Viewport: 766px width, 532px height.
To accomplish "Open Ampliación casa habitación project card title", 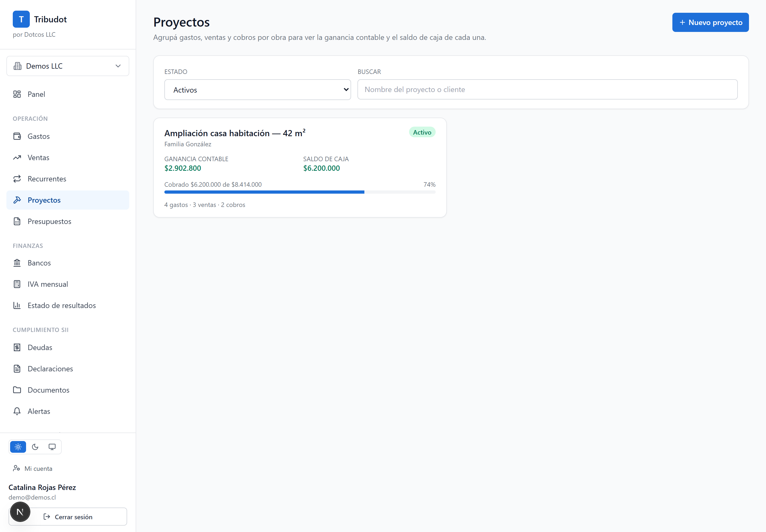I will (x=235, y=133).
